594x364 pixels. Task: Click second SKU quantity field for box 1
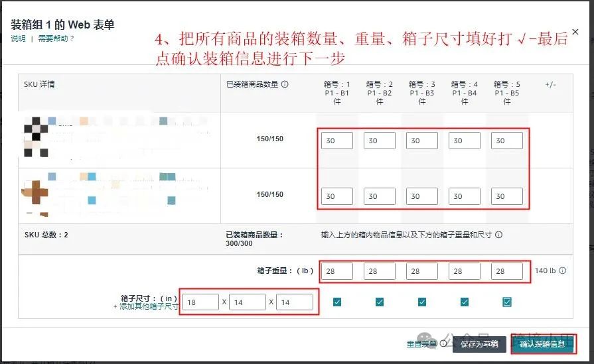tap(337, 196)
